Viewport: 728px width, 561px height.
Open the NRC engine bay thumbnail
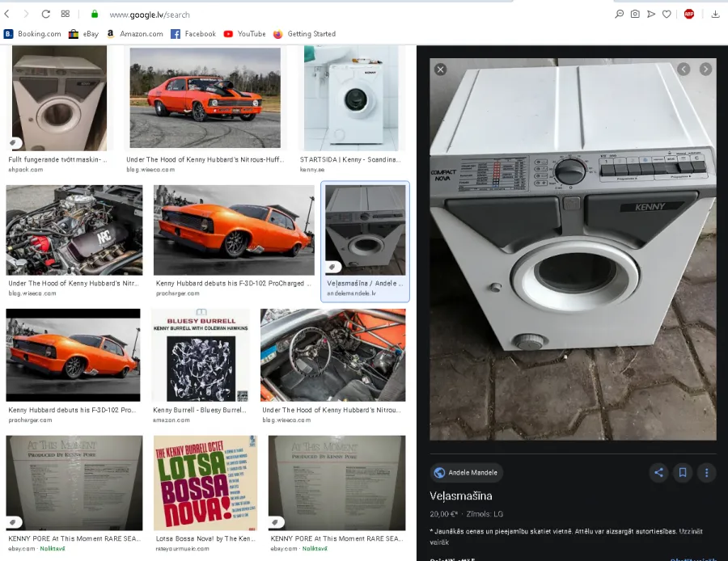[74, 230]
